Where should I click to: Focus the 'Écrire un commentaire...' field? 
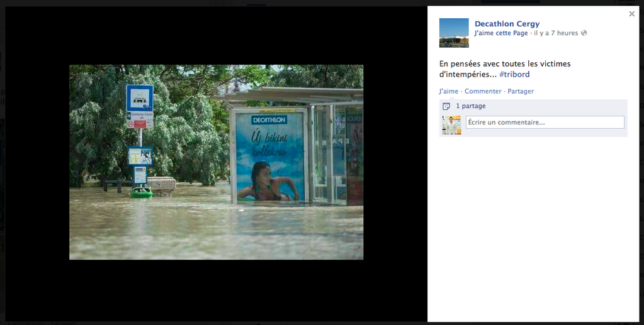tap(545, 123)
